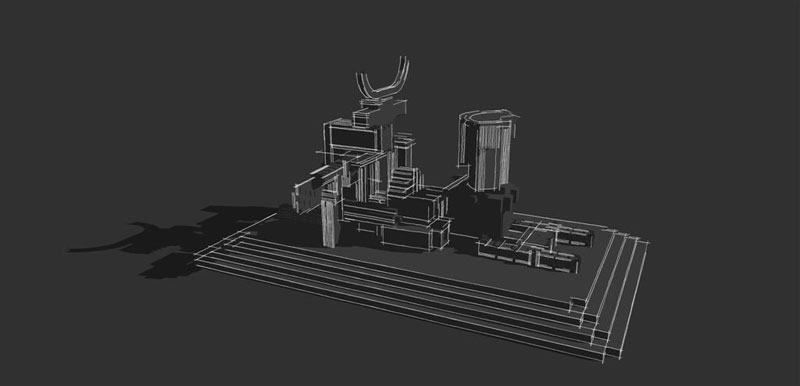Click the leftmost corner of the stepped platform
The height and width of the screenshot is (386, 800).
[196, 261]
